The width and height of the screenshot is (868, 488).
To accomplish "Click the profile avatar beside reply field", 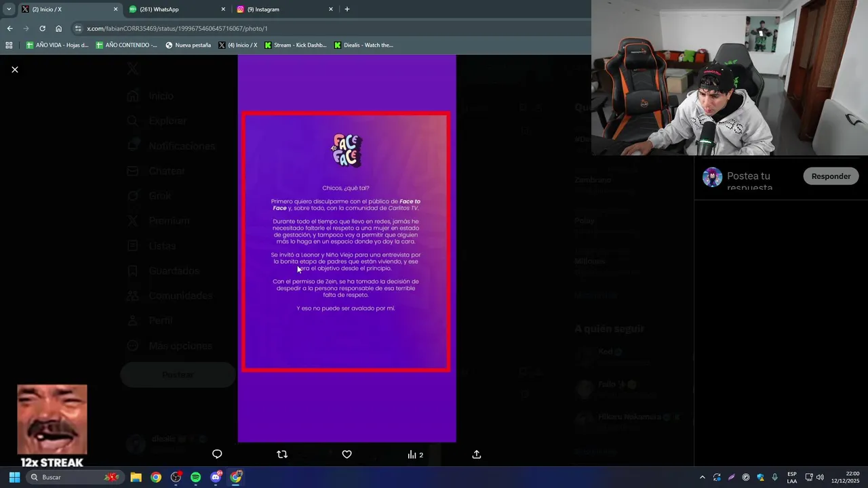I will tap(712, 177).
